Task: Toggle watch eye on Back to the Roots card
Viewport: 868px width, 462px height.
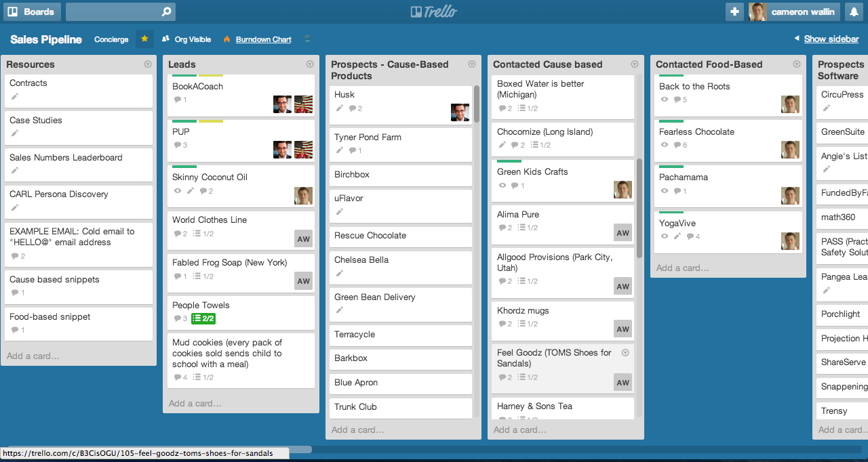Action: (x=665, y=100)
